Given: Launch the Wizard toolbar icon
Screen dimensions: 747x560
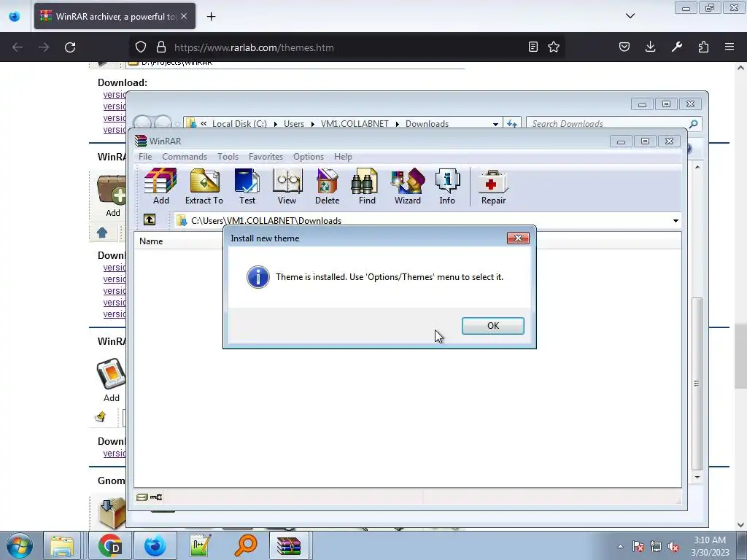Looking at the screenshot, I should tap(408, 186).
